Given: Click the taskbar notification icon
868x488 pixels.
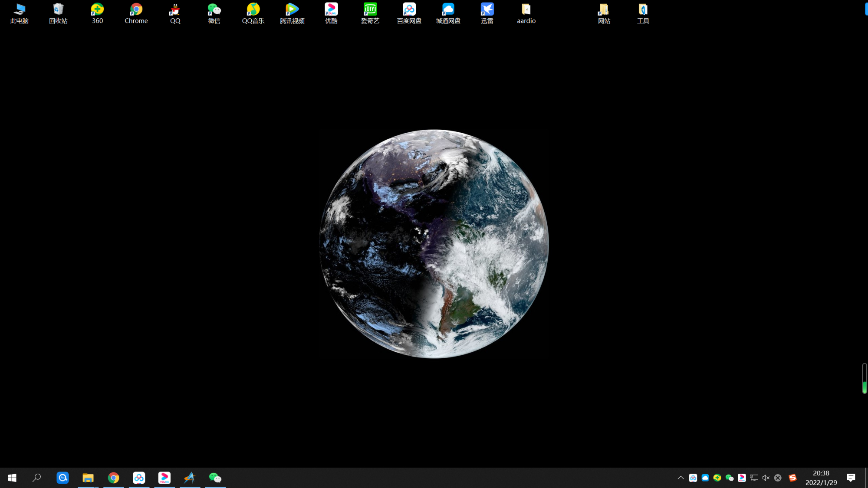Looking at the screenshot, I should click(852, 478).
